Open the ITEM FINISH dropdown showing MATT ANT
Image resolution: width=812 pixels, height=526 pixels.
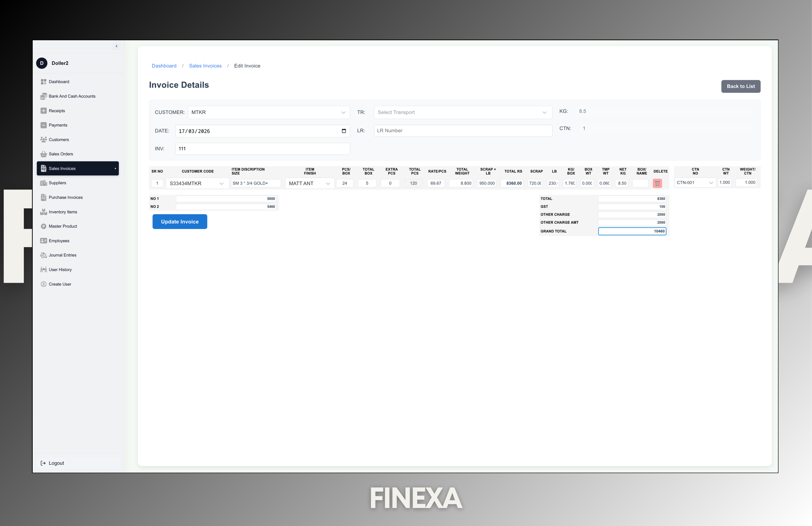pos(328,183)
